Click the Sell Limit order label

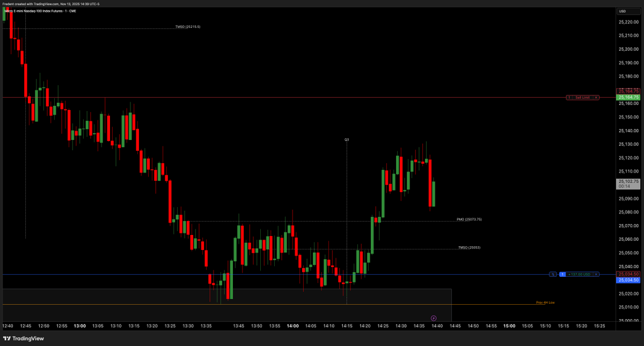(x=583, y=98)
